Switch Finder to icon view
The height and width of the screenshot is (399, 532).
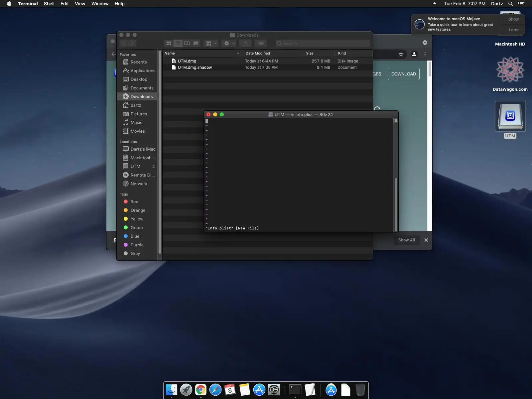click(x=169, y=43)
